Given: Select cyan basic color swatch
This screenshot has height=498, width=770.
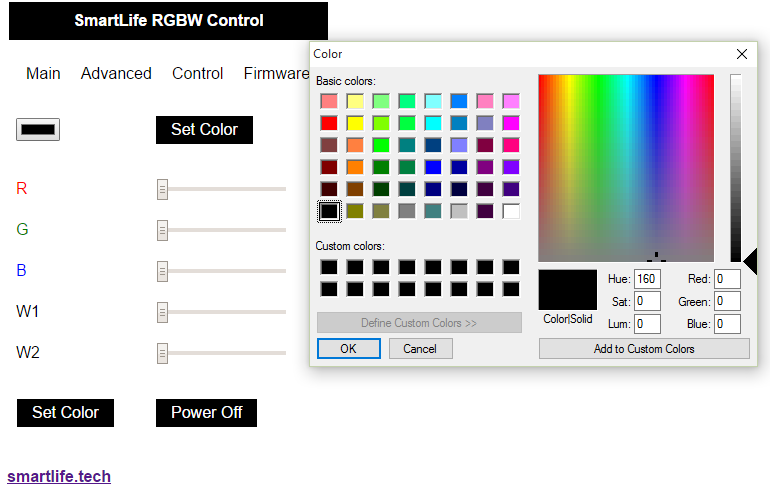Looking at the screenshot, I should click(x=433, y=123).
